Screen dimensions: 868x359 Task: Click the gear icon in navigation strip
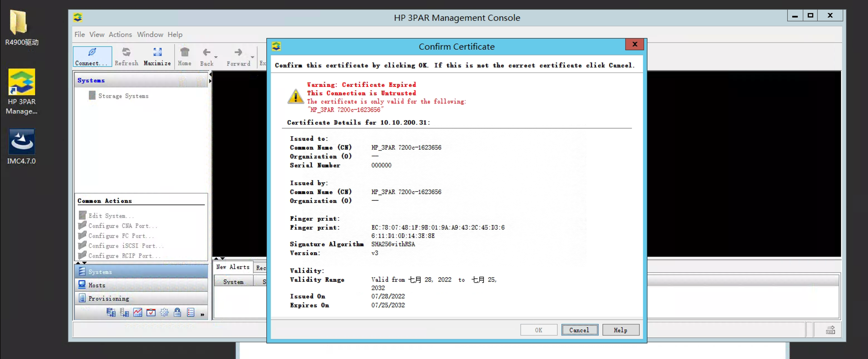(164, 312)
